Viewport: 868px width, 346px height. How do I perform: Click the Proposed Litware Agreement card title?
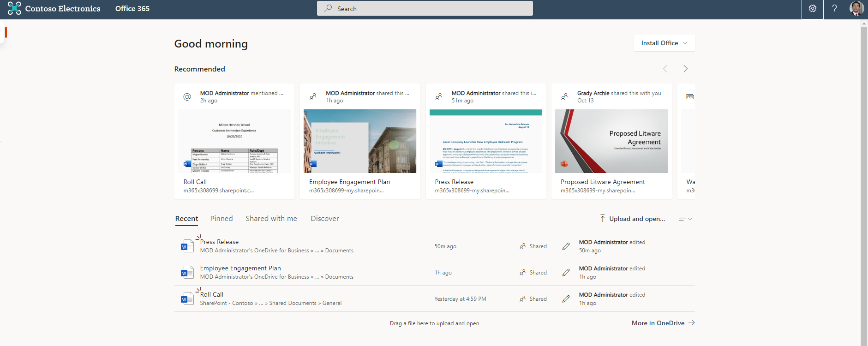click(603, 182)
